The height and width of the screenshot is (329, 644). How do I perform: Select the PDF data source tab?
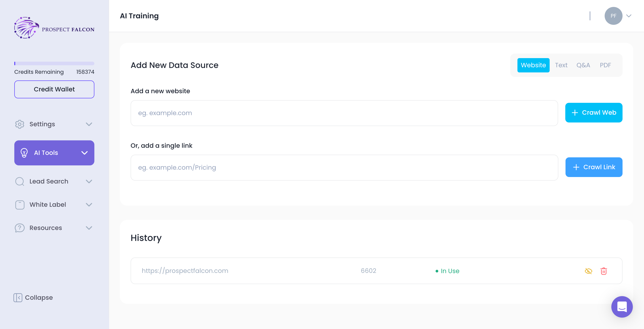pos(605,65)
